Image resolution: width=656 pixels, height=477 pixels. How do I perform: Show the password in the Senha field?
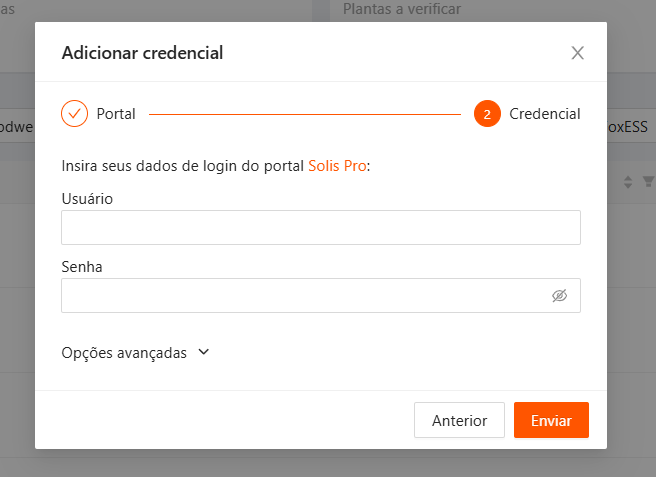[x=559, y=296]
